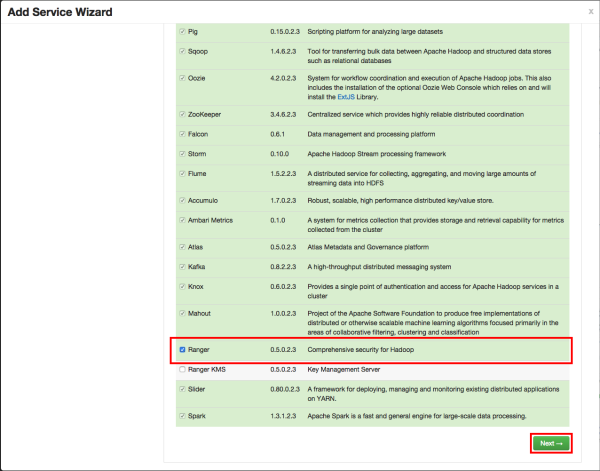The width and height of the screenshot is (600, 471).
Task: Close the Add Service Wizard dialog
Action: coord(591,11)
